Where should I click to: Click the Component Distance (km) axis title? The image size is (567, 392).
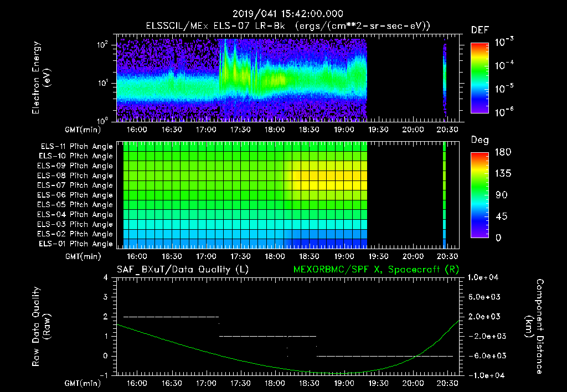point(534,327)
